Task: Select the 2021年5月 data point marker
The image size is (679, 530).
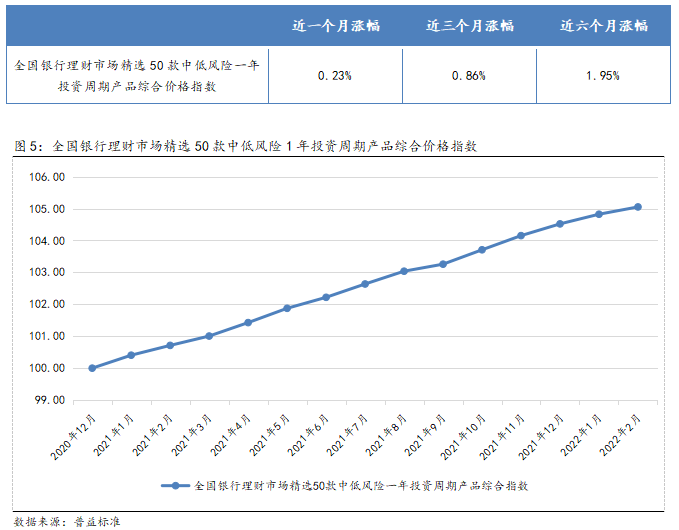Action: tap(287, 308)
